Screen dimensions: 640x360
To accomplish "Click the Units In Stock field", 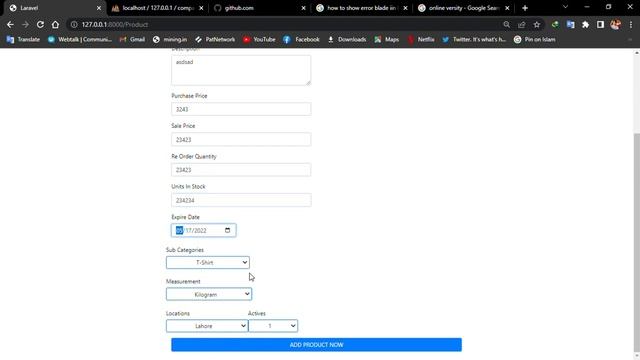I will (241, 200).
